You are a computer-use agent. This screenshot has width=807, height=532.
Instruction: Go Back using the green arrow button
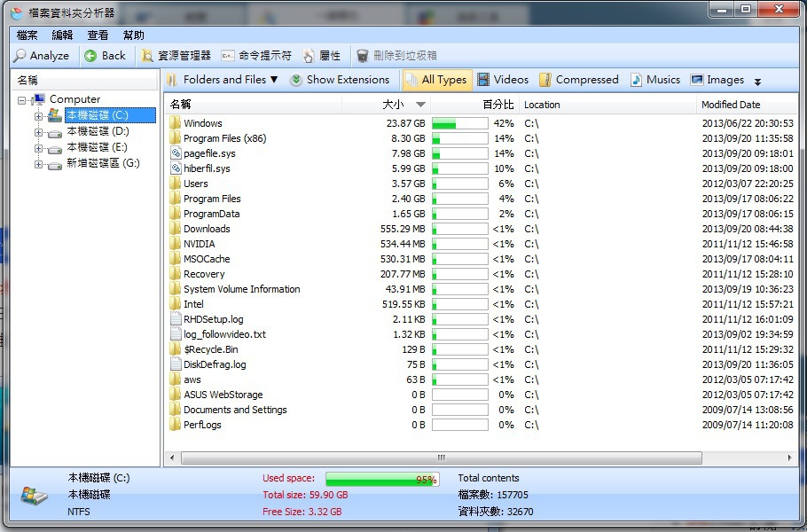click(105, 56)
